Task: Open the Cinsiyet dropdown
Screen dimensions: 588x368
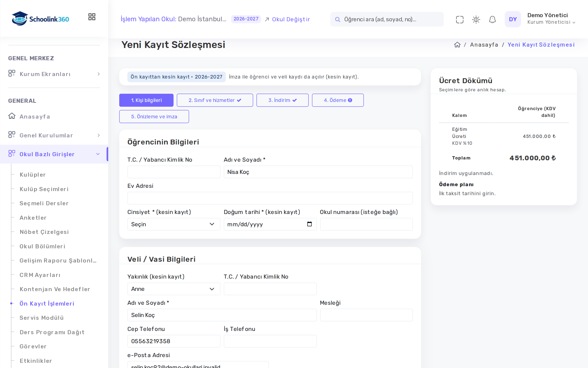Action: [174, 224]
